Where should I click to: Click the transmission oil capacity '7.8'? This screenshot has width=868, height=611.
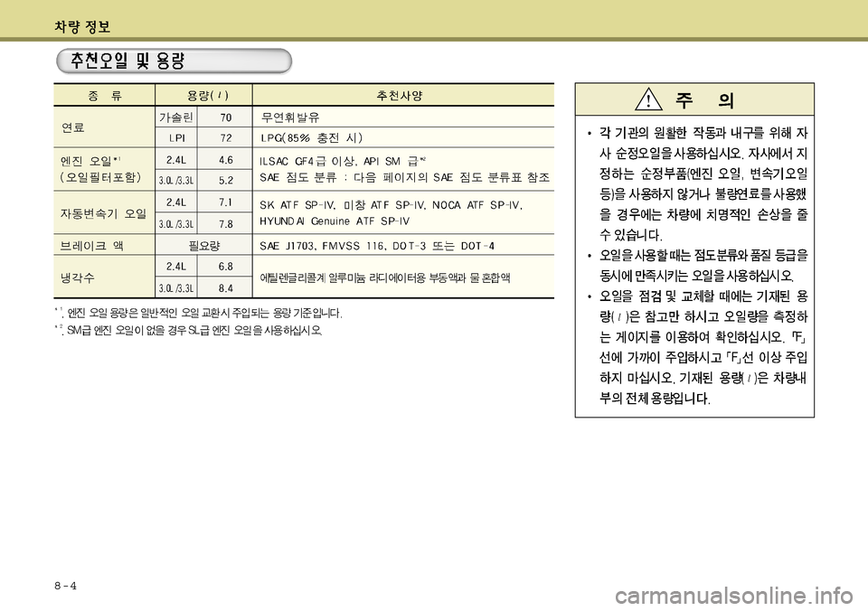226,224
